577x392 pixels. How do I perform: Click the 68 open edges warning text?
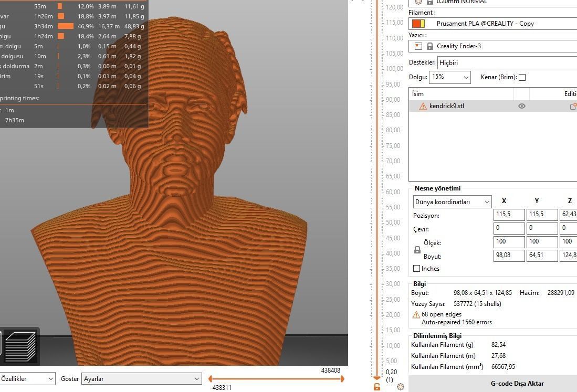click(441, 314)
